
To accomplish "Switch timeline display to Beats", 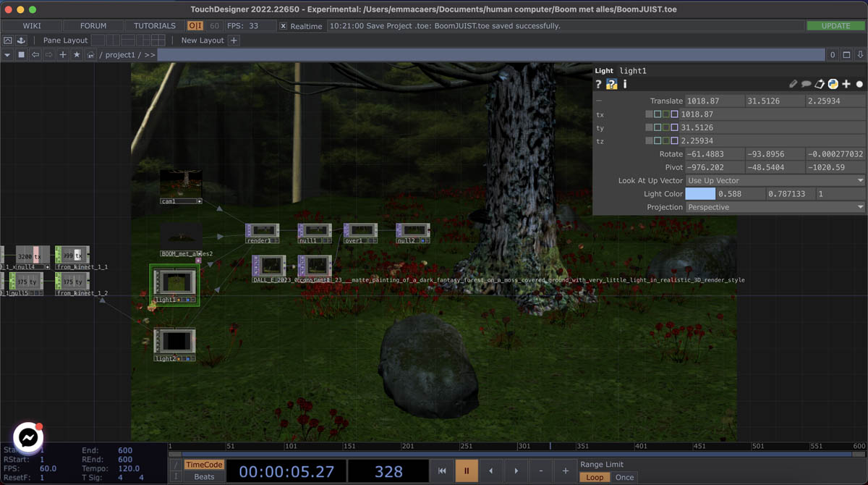I will 204,476.
